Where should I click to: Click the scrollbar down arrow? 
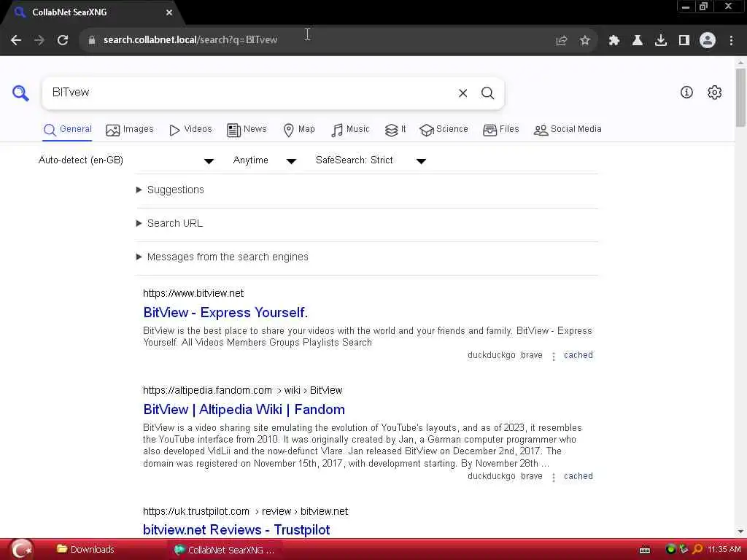740,531
